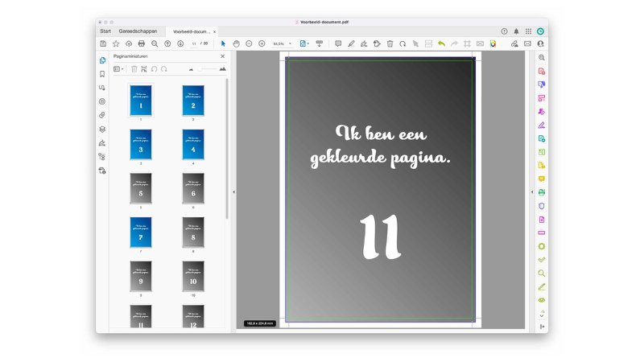Collapse the left navigation pane arrow
This screenshot has width=644, height=362.
pos(233,192)
